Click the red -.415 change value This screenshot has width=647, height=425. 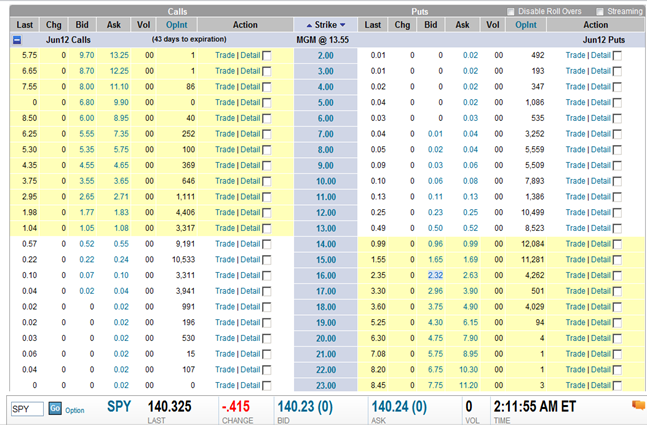click(x=236, y=407)
